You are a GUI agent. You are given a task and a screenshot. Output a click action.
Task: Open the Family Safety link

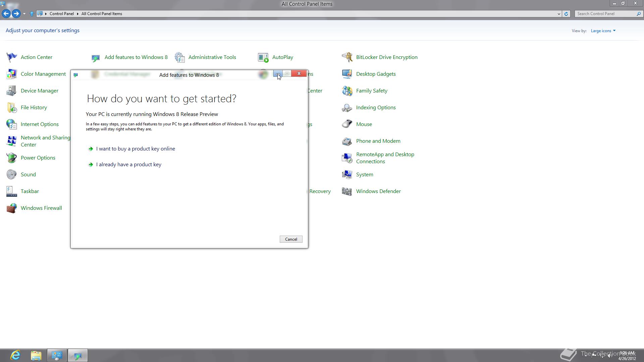pos(372,91)
